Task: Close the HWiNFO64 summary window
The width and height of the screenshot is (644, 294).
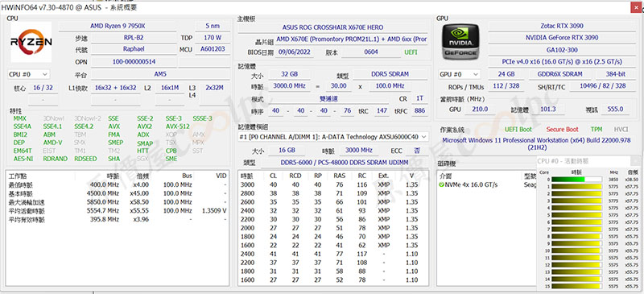Action: [x=635, y=7]
